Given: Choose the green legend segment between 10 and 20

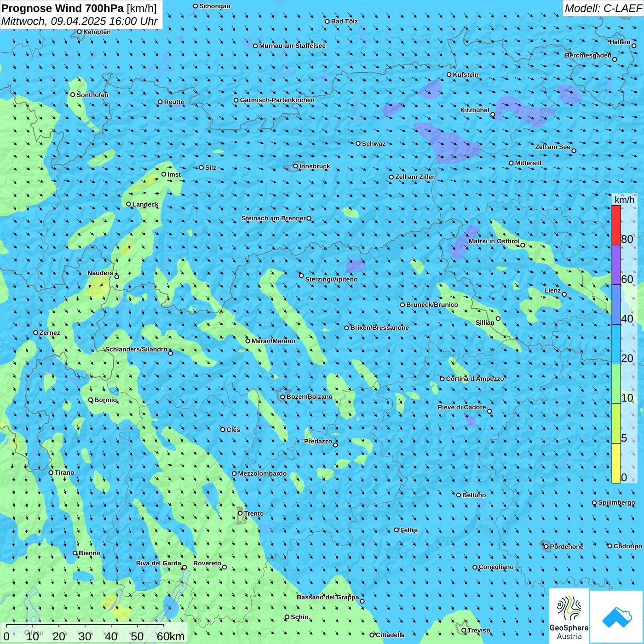Looking at the screenshot, I should [x=616, y=384].
